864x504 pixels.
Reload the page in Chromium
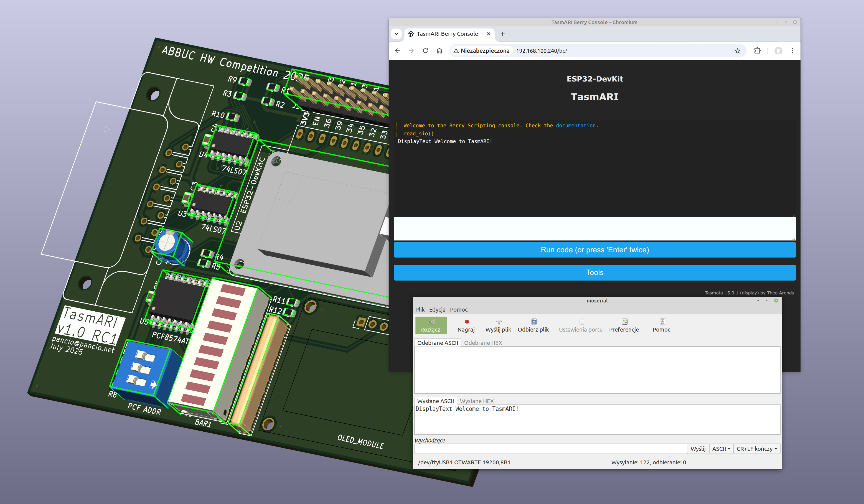(425, 51)
